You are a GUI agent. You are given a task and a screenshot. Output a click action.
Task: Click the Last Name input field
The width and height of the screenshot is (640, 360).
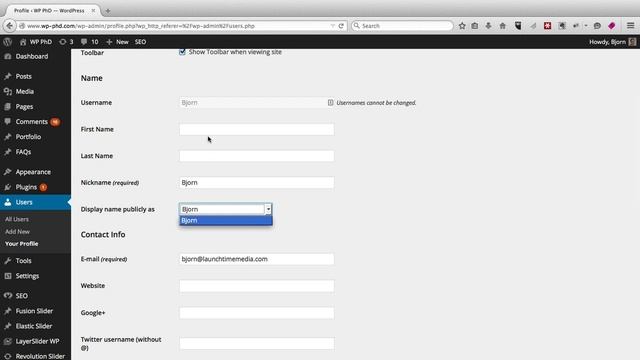click(x=256, y=156)
